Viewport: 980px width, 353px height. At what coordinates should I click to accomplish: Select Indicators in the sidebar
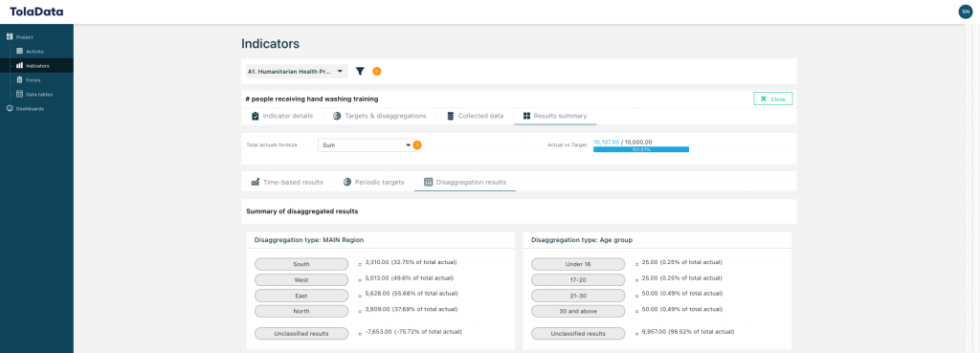pyautogui.click(x=37, y=66)
